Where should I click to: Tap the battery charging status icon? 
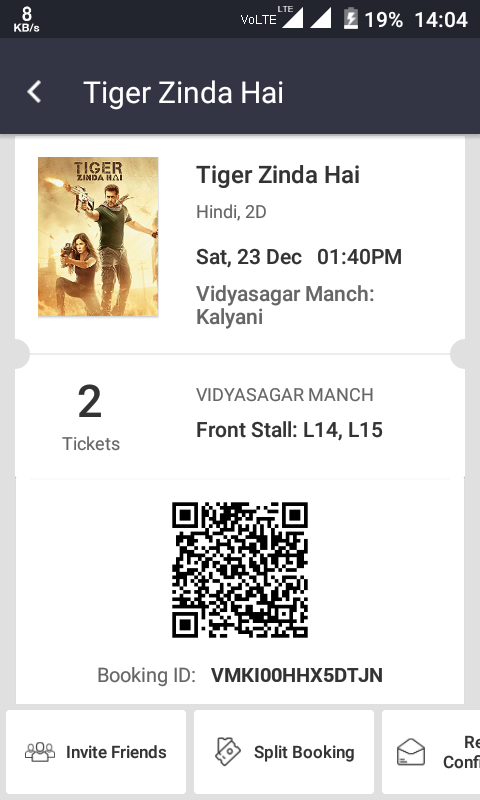[350, 19]
